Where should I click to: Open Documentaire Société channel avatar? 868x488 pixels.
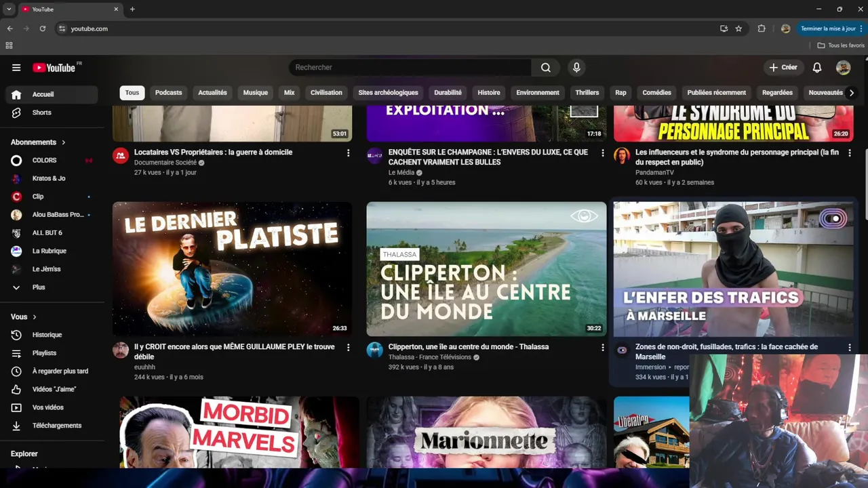(x=121, y=156)
